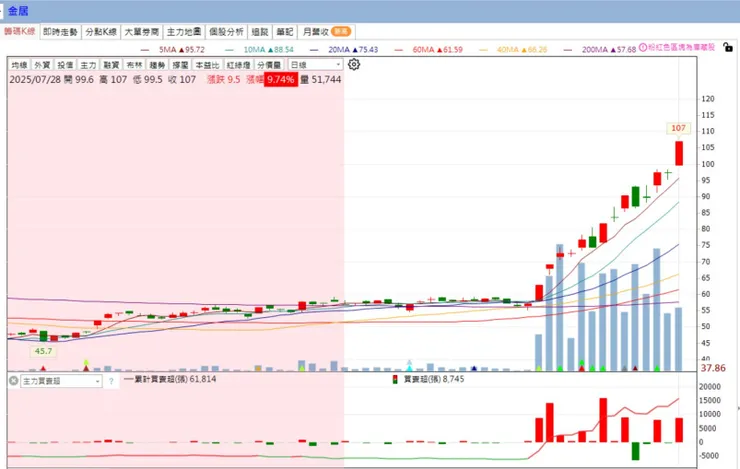Open the 主力買賣超 indicator dropdown
The height and width of the screenshot is (469, 740).
[61, 381]
